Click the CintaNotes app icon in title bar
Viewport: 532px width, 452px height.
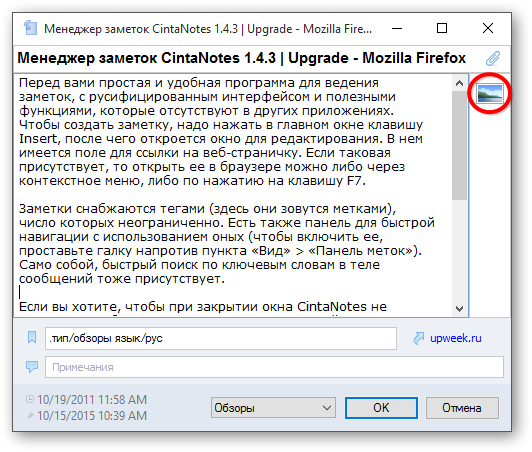[x=30, y=28]
